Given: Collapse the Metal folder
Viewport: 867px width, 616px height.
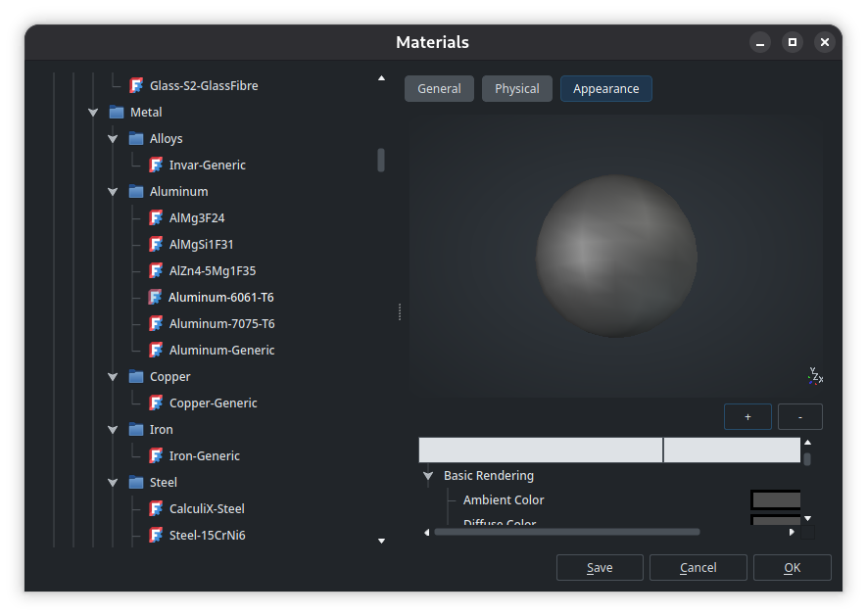Looking at the screenshot, I should point(93,113).
